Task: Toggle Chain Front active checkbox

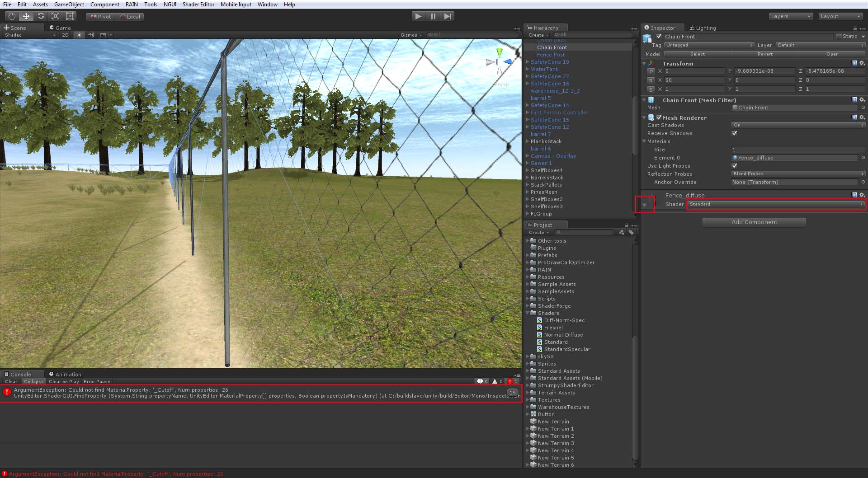Action: click(659, 36)
